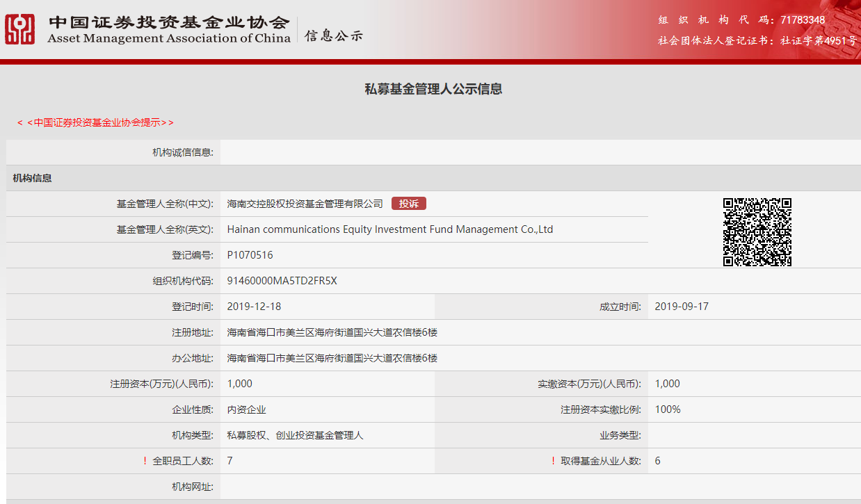Click the address value in 注册地址 row
Screen dimensions: 861x504
[332, 332]
